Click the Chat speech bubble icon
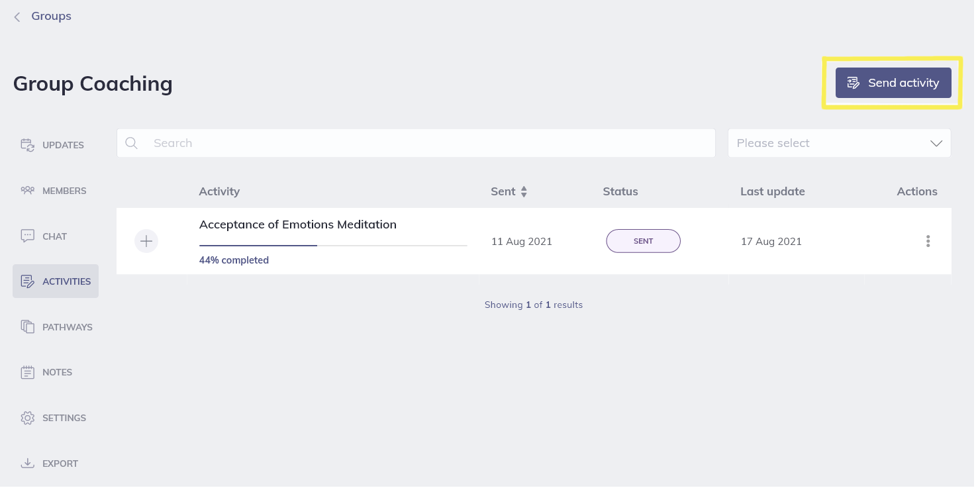 pyautogui.click(x=27, y=236)
